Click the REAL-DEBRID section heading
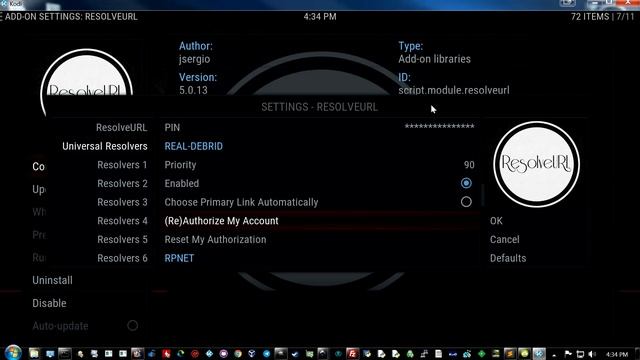The width and height of the screenshot is (640, 360). (193, 146)
